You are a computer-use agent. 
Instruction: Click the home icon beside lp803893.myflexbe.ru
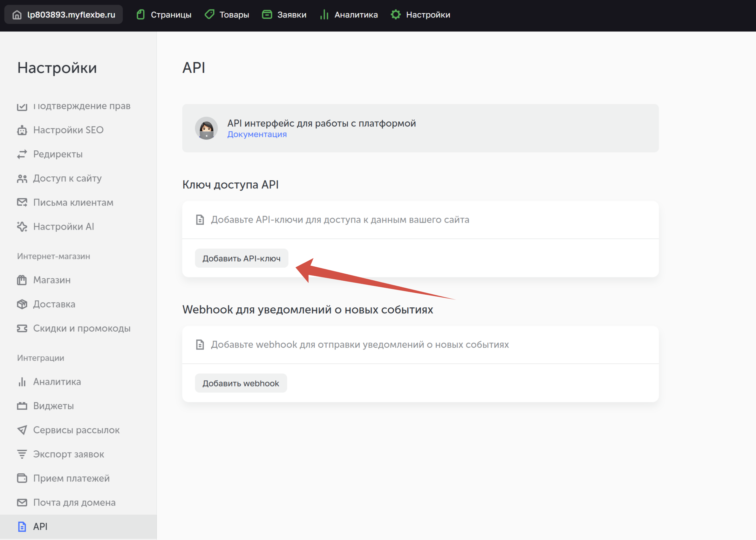[17, 15]
